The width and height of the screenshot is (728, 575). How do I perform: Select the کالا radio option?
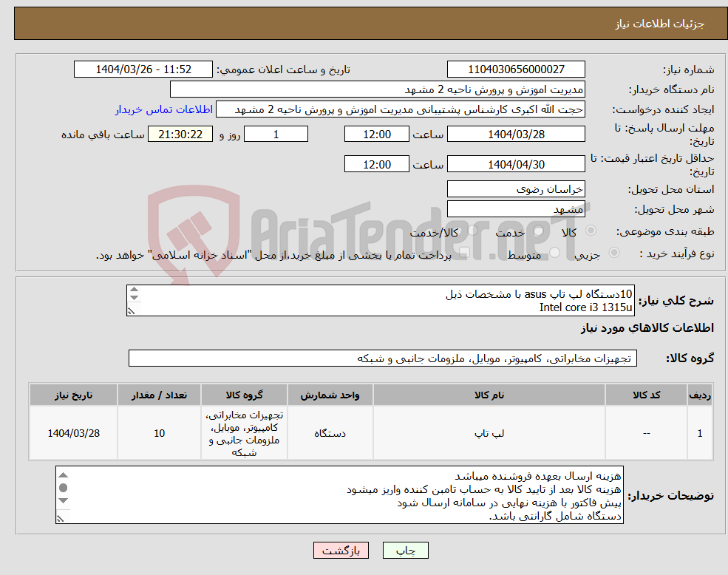click(591, 229)
